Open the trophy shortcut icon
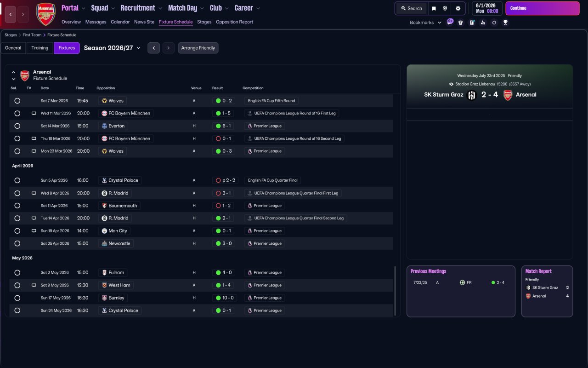This screenshot has height=368, width=588. pos(505,23)
